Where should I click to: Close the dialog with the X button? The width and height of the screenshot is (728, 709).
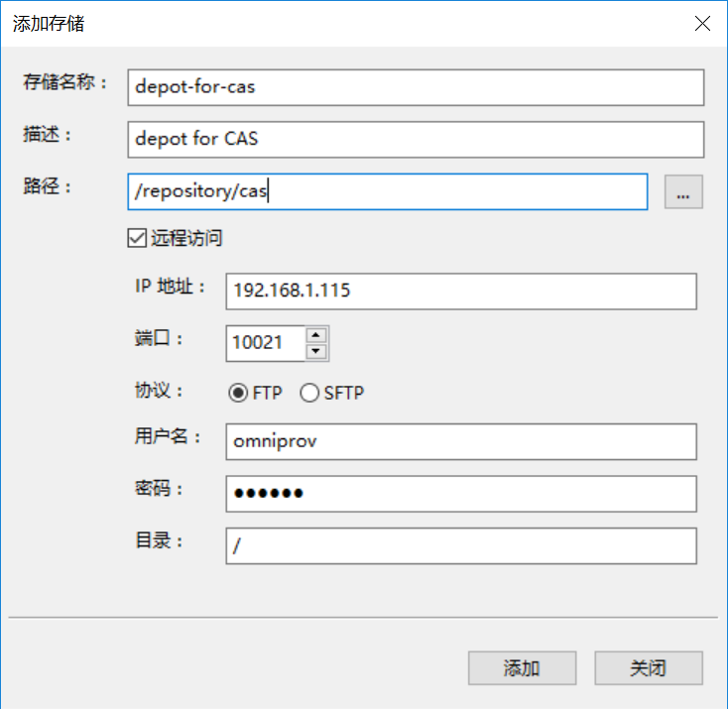click(702, 24)
